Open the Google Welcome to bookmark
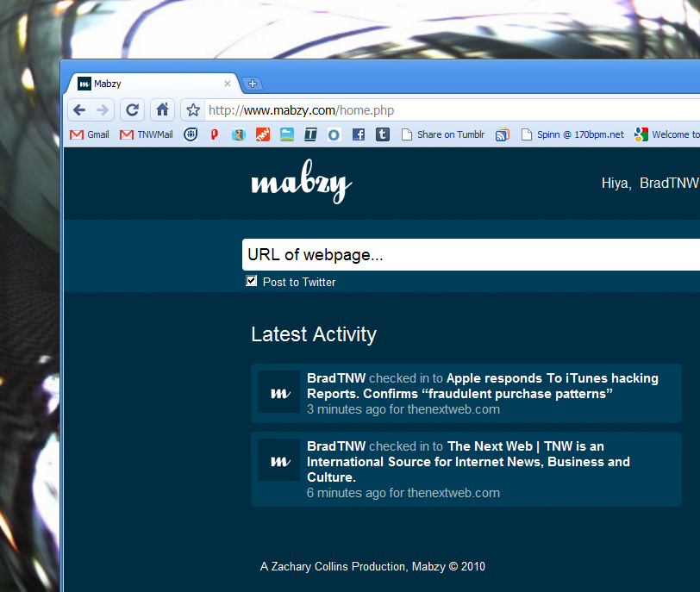Image resolution: width=700 pixels, height=592 pixels. 667,134
